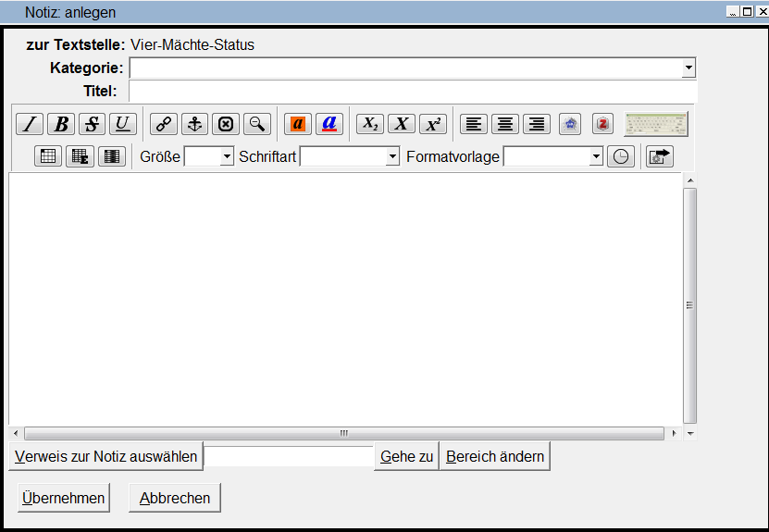The height and width of the screenshot is (532, 769).
Task: Click horizontal scrollbar right arrow
Action: tap(675, 433)
